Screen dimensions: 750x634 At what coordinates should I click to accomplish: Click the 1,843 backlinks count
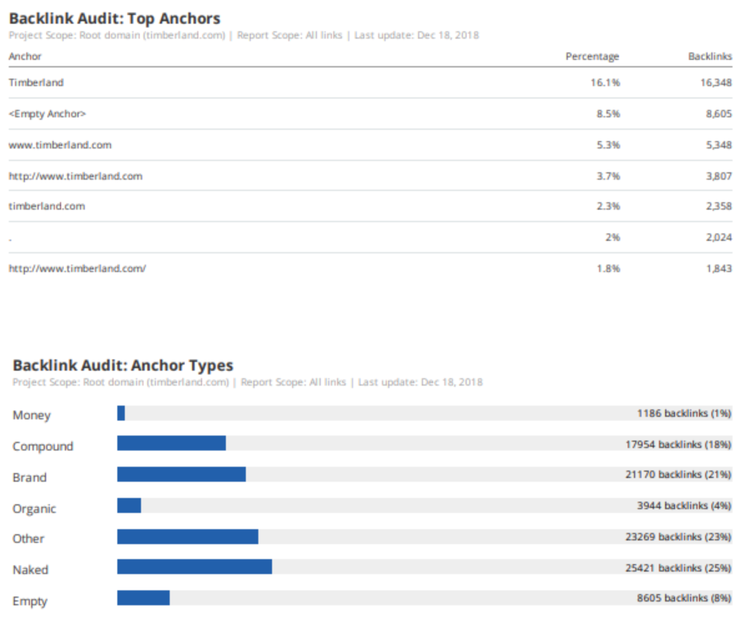(719, 268)
